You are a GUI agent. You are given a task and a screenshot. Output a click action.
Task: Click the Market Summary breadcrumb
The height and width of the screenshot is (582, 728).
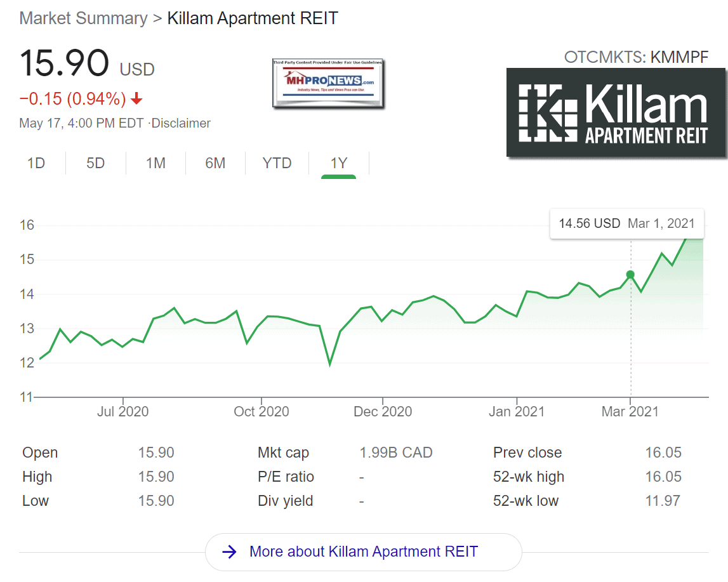tap(83, 18)
